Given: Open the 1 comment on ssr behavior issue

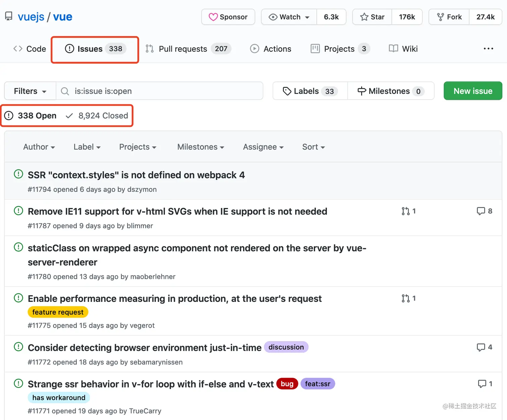Looking at the screenshot, I should coord(485,384).
